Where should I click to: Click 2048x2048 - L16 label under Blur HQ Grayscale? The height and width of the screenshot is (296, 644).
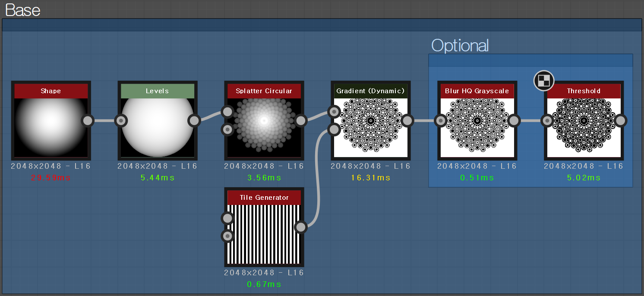click(477, 166)
